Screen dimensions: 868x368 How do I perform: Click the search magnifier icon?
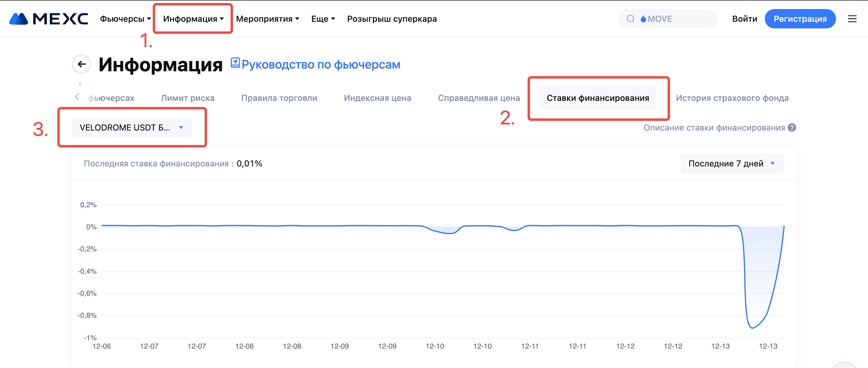click(x=630, y=19)
